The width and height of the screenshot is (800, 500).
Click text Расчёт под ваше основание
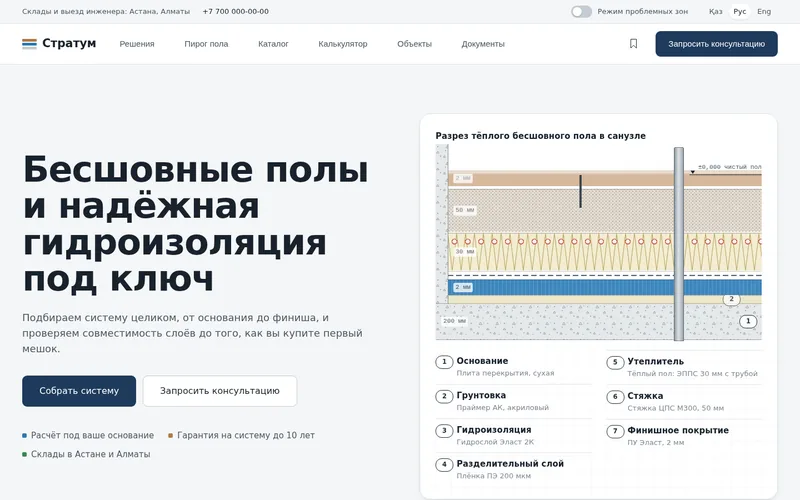(x=92, y=435)
